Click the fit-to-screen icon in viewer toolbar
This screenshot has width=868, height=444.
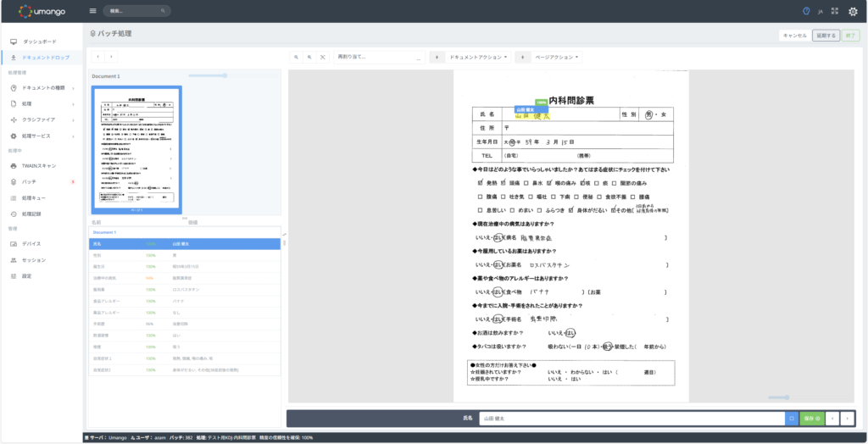[322, 57]
